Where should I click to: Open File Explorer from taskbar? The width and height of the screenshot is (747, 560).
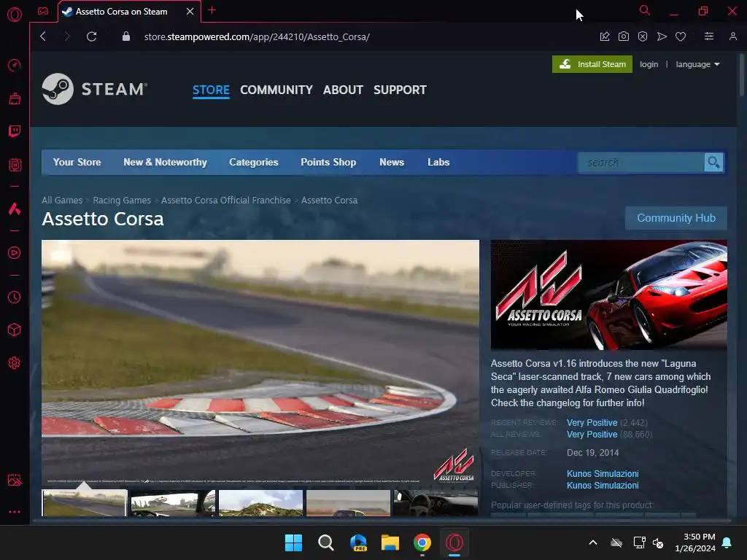point(390,542)
